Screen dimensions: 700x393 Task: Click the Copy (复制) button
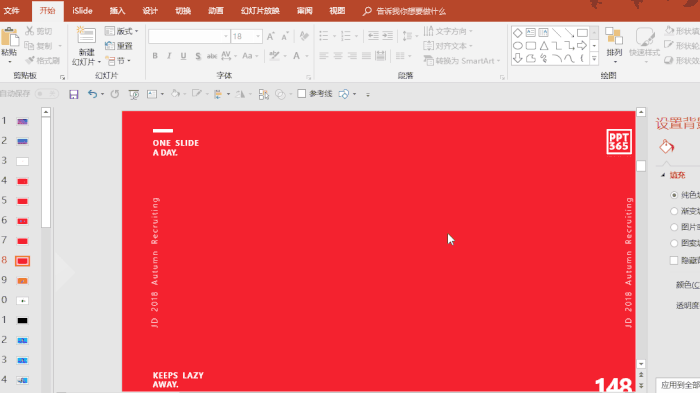click(x=38, y=46)
